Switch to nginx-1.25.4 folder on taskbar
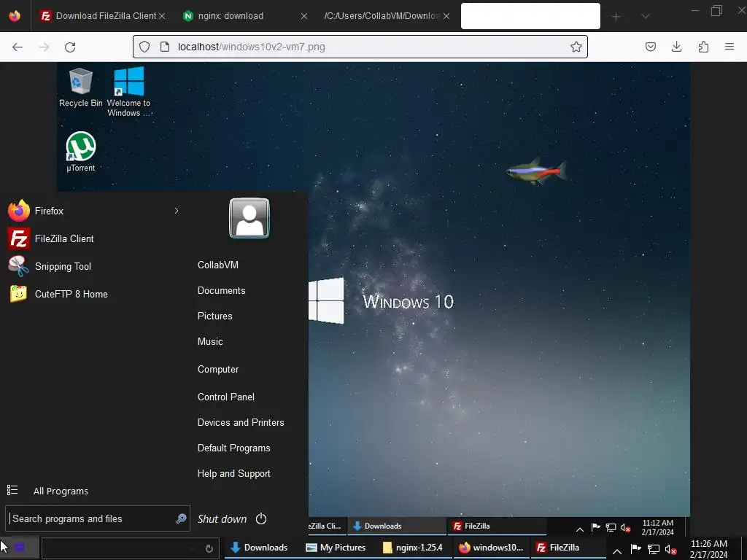 [413, 548]
